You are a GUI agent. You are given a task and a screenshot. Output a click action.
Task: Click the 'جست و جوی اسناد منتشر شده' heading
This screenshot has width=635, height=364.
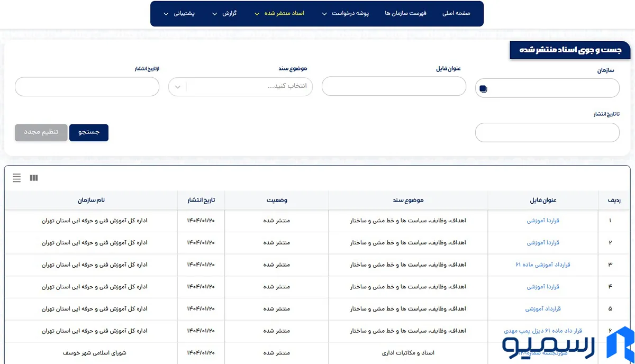click(570, 50)
